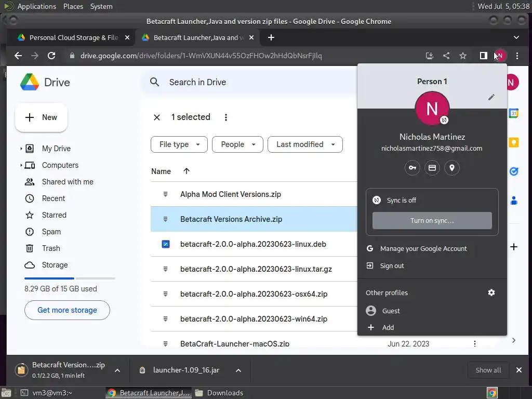Open the People filter dropdown

[x=237, y=144]
